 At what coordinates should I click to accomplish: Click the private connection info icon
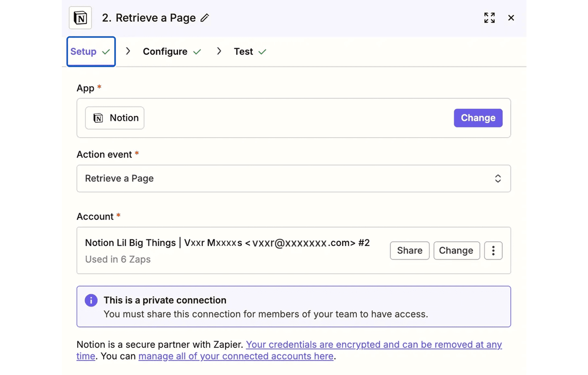pos(91,300)
